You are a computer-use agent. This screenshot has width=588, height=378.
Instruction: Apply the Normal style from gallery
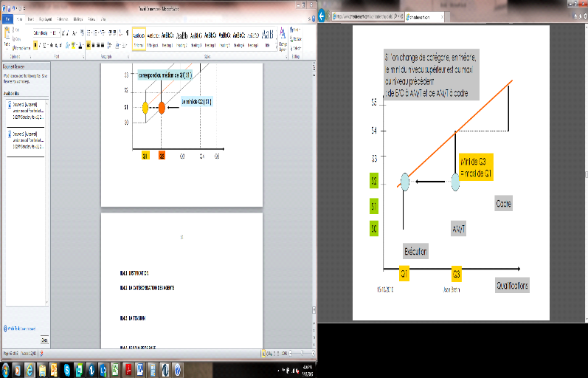pos(139,38)
